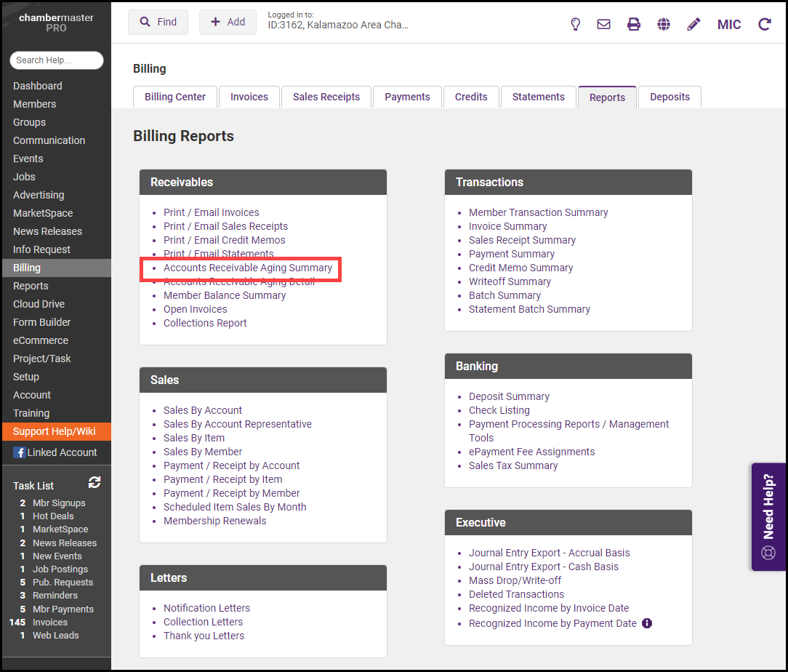Refresh the Task List with sync icon
Image resolution: width=788 pixels, height=672 pixels.
tap(95, 482)
